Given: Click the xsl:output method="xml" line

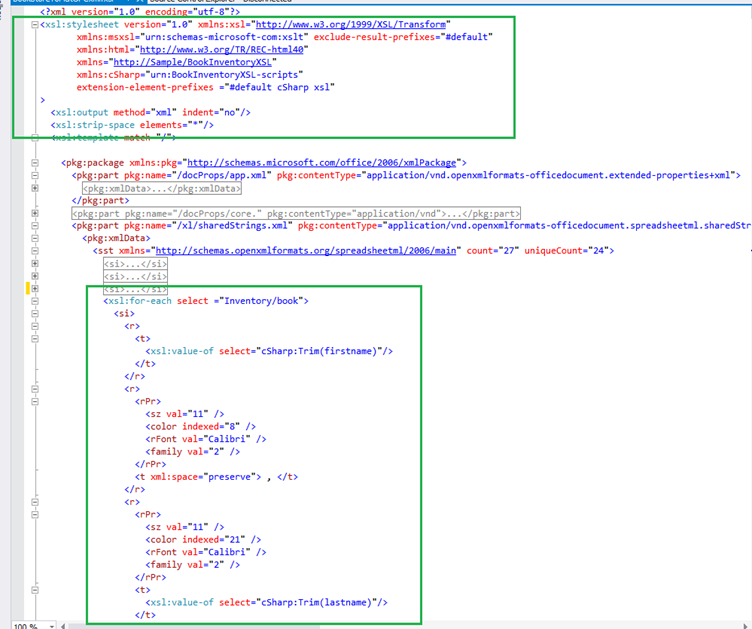Looking at the screenshot, I should tap(151, 112).
